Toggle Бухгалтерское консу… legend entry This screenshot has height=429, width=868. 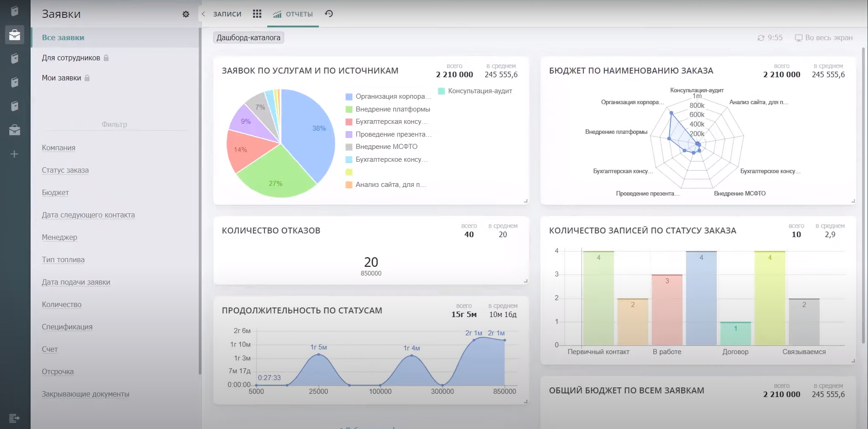(386, 159)
